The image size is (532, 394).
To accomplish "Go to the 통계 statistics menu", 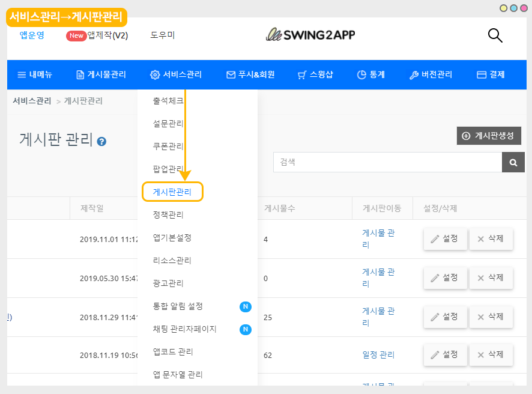I will (370, 75).
